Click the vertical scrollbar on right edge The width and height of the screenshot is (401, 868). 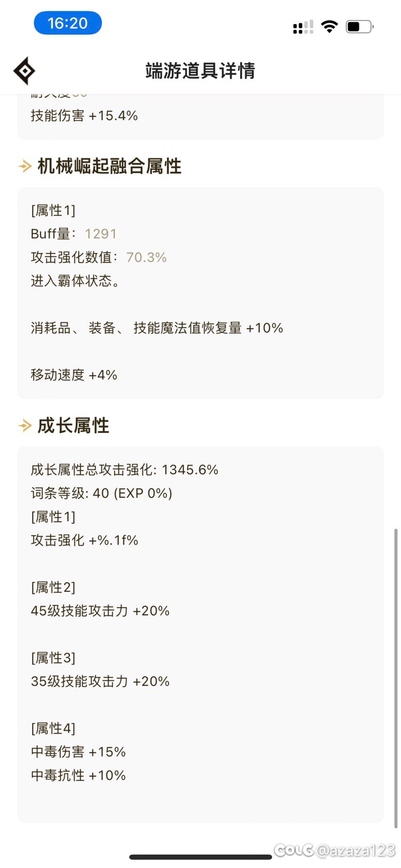click(x=395, y=678)
